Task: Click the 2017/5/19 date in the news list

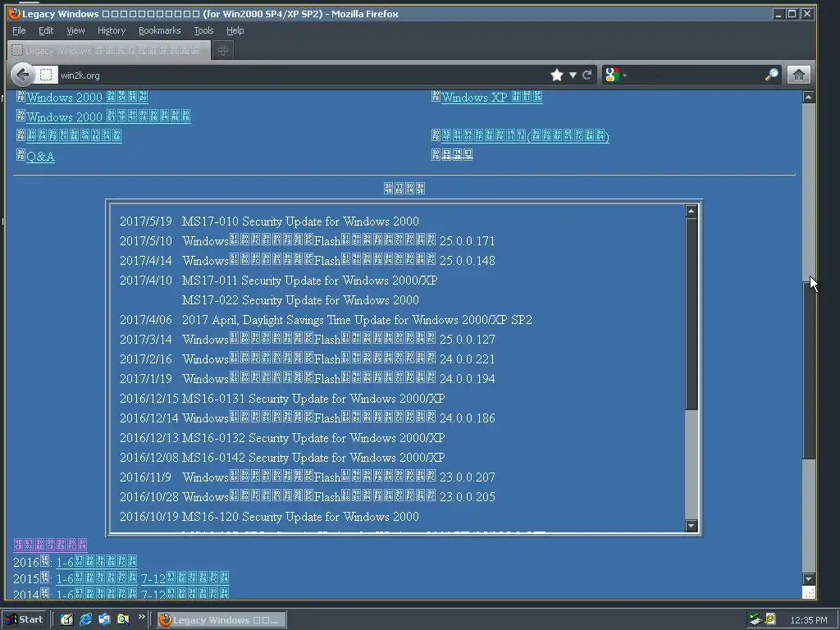Action: (146, 221)
